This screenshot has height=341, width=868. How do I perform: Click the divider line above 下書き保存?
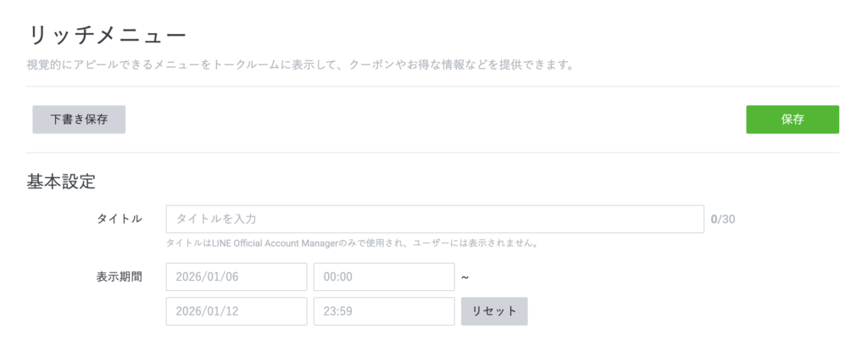pos(432,87)
